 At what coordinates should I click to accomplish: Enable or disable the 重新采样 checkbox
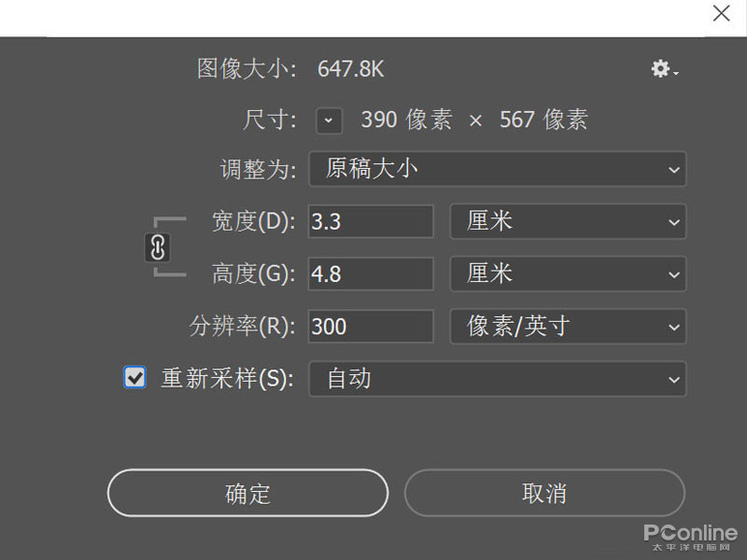[135, 378]
